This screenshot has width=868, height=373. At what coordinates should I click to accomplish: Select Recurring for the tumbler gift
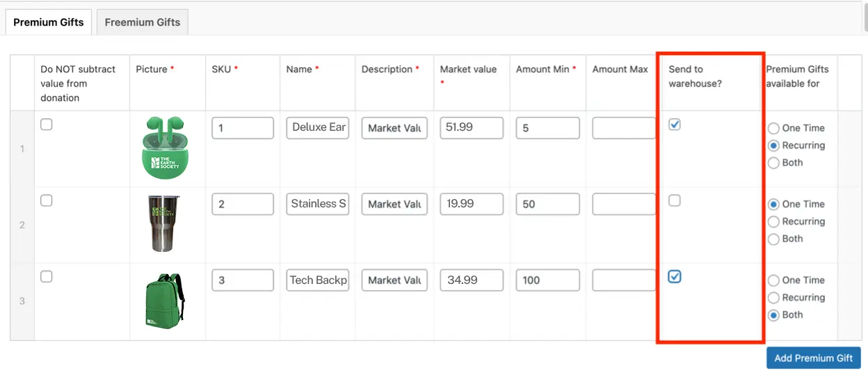[773, 222]
